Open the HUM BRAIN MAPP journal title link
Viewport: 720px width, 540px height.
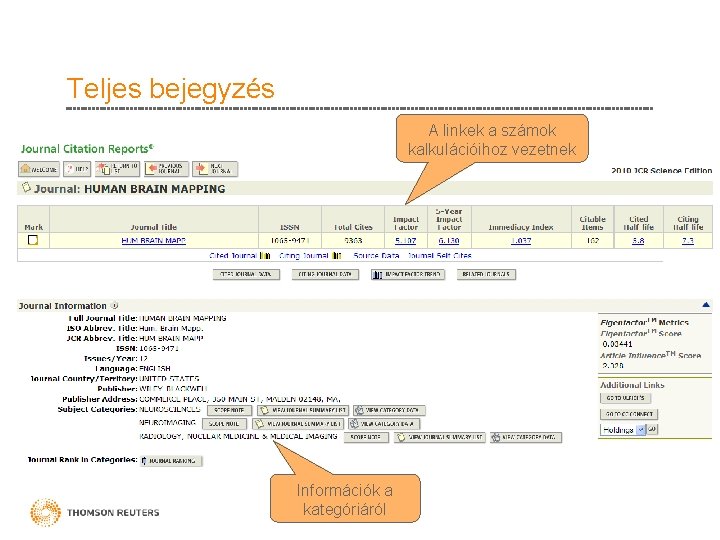click(153, 241)
